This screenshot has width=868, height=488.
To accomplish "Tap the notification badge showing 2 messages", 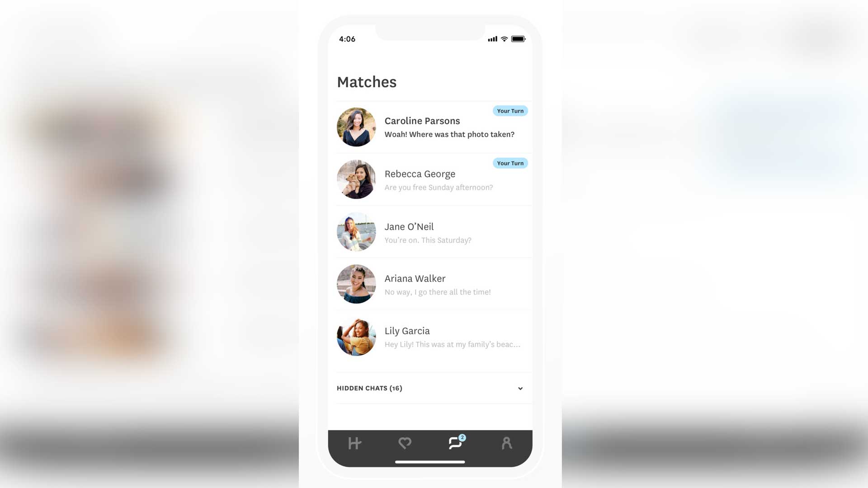I will 462,437.
